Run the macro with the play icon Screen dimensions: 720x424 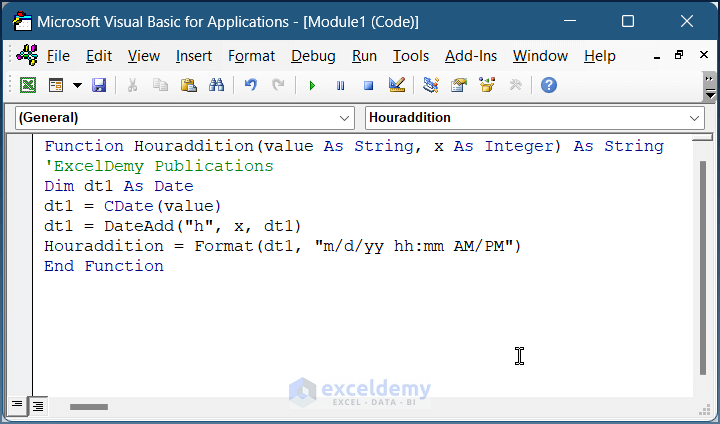pyautogui.click(x=312, y=86)
